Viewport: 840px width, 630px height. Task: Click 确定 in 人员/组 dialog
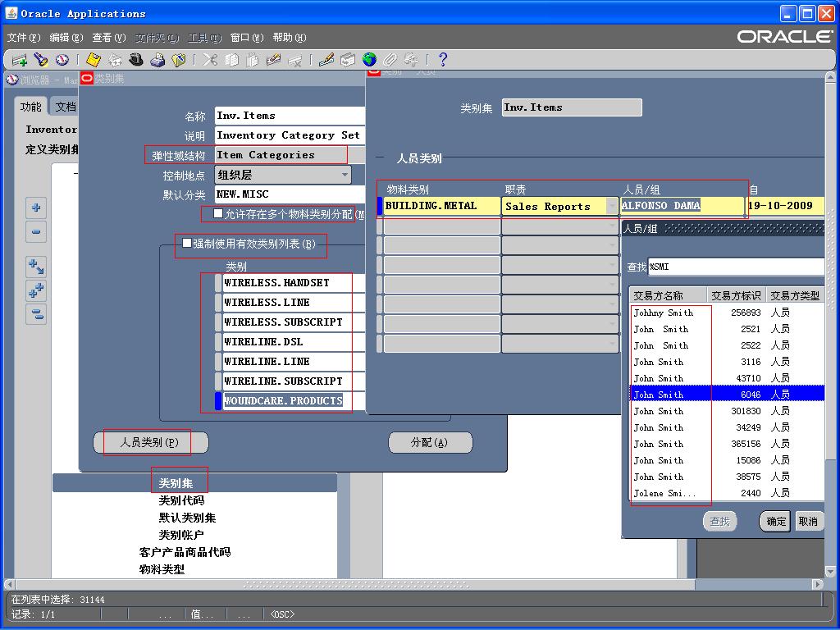(x=775, y=521)
